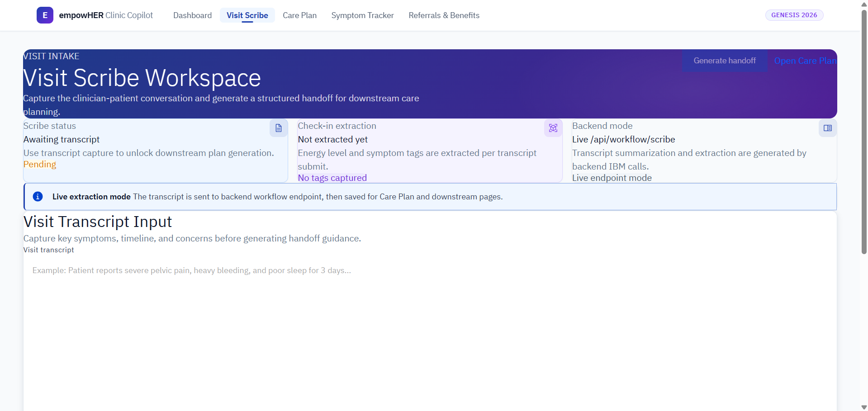Click the Scribe status card heading
This screenshot has width=868, height=411.
50,126
